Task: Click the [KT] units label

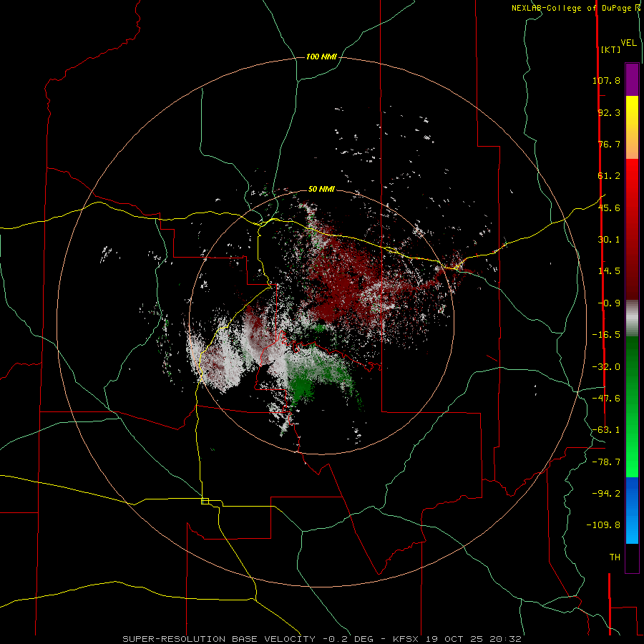Action: click(x=611, y=49)
